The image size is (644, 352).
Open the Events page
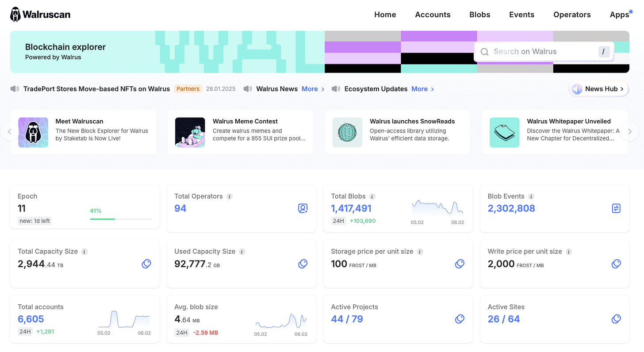tap(521, 15)
